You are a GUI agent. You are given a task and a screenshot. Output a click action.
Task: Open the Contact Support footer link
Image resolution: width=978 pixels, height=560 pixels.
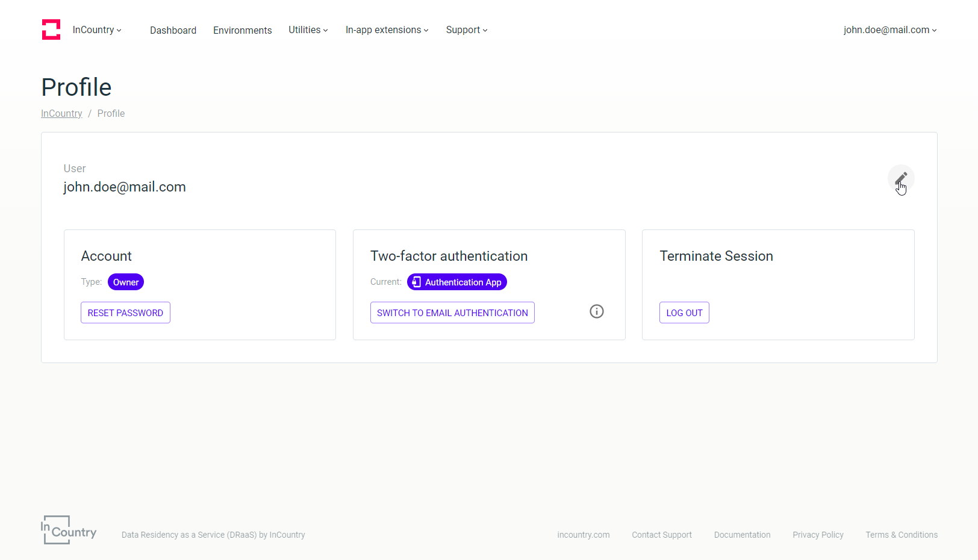point(662,535)
